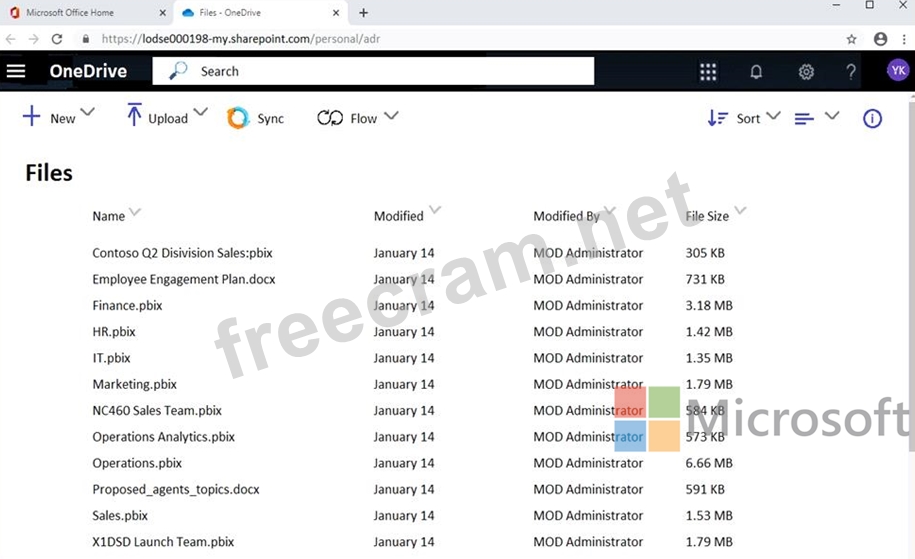Open the help question mark
Screen dimensions: 915x559
(x=851, y=72)
